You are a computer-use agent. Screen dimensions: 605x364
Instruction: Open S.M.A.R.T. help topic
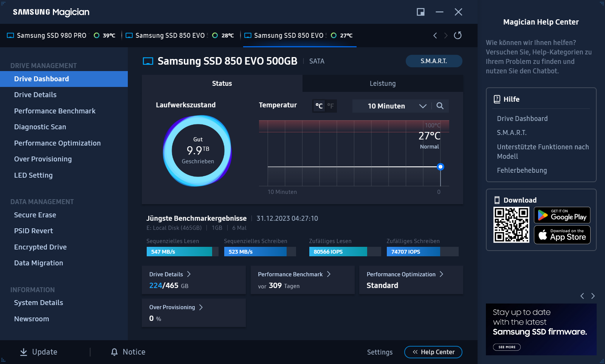[512, 133]
